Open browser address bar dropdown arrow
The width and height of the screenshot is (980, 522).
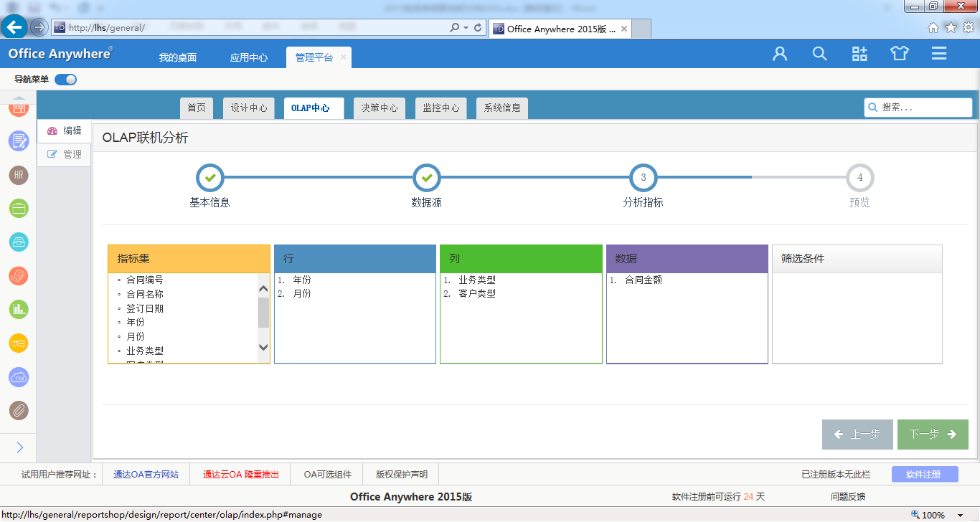pyautogui.click(x=466, y=28)
